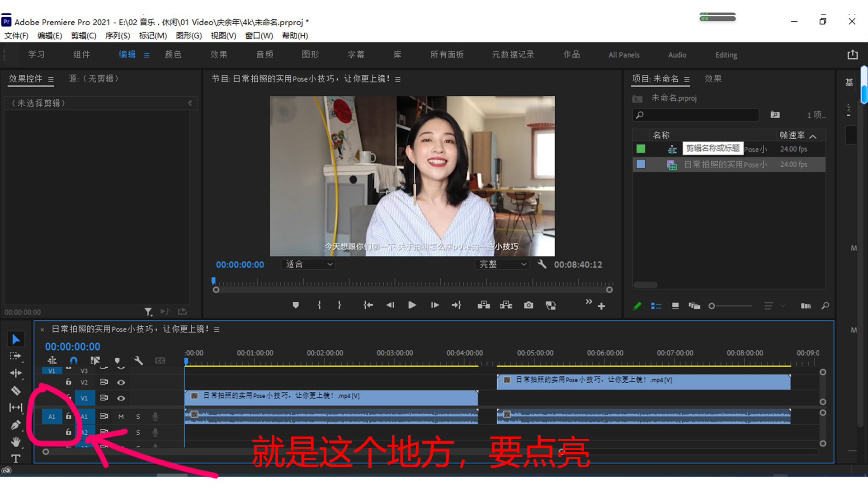Screen dimensions: 868x488
Task: Add marker in timeline header
Action: (x=118, y=361)
